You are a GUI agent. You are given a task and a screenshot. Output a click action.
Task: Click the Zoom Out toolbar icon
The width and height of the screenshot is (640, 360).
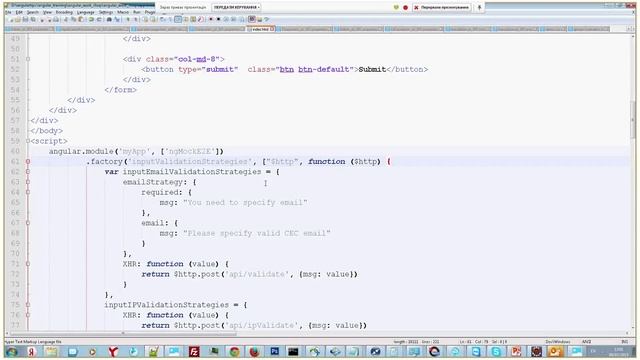pyautogui.click(x=136, y=19)
